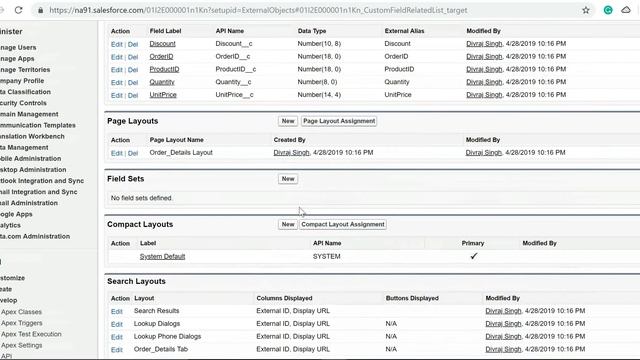
Task: Open Apex Test Execution in sidebar
Action: pyautogui.click(x=31, y=334)
